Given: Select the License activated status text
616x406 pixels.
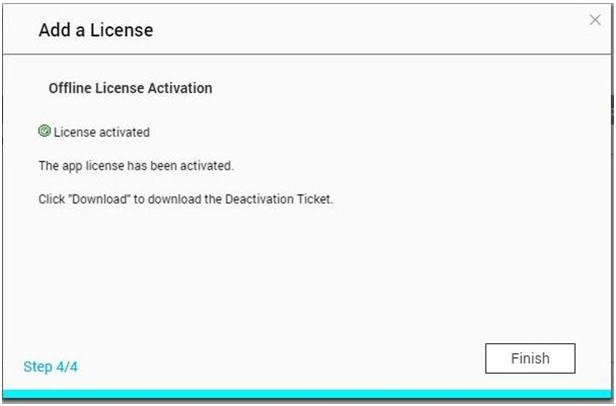Looking at the screenshot, I should pyautogui.click(x=102, y=132).
